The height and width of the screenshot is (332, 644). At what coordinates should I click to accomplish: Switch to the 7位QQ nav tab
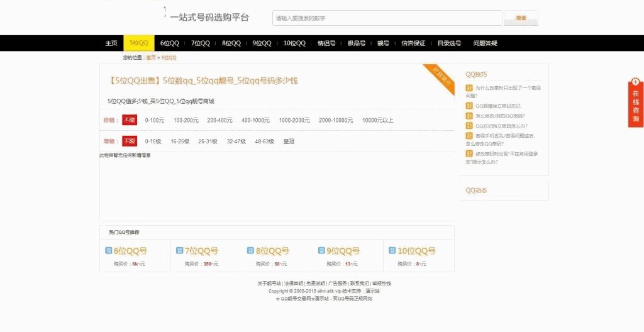click(201, 43)
